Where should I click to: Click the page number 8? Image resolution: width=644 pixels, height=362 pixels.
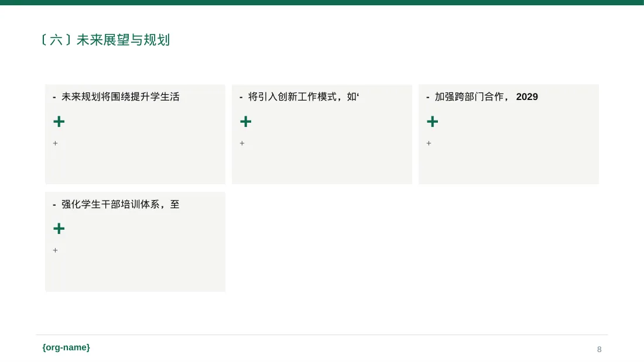[600, 349]
